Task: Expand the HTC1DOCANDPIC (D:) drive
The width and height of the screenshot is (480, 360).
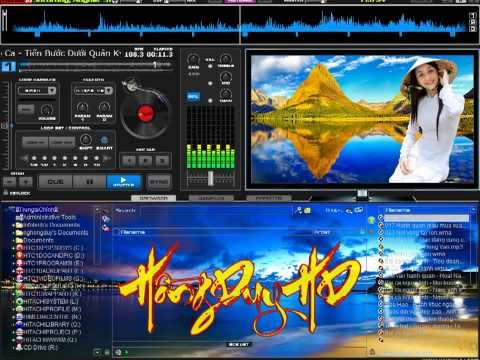Action: click(14, 256)
